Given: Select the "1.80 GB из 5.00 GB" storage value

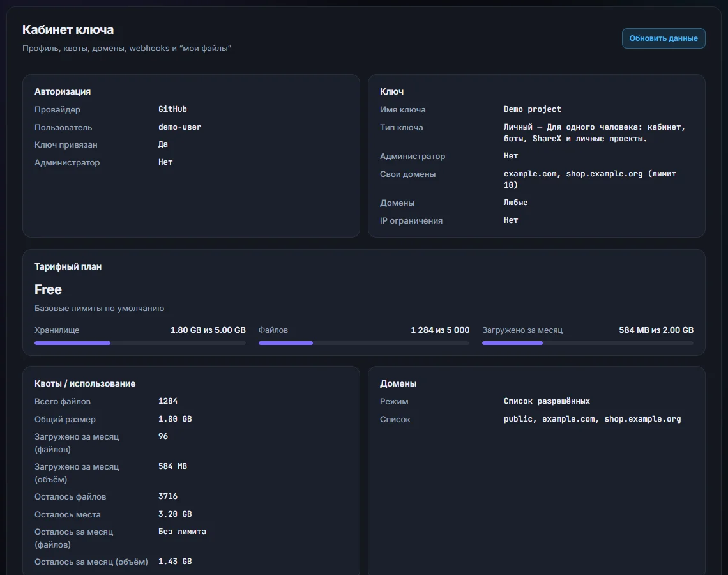Looking at the screenshot, I should coord(208,330).
